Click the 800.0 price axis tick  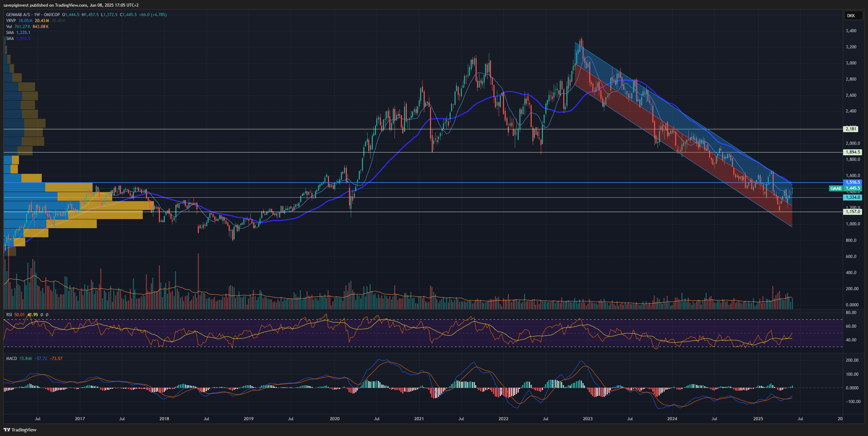tap(851, 240)
